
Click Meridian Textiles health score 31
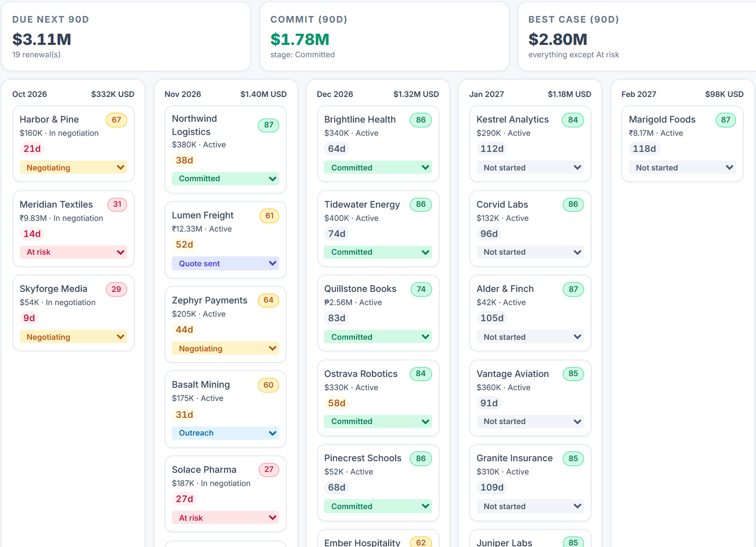pos(117,205)
